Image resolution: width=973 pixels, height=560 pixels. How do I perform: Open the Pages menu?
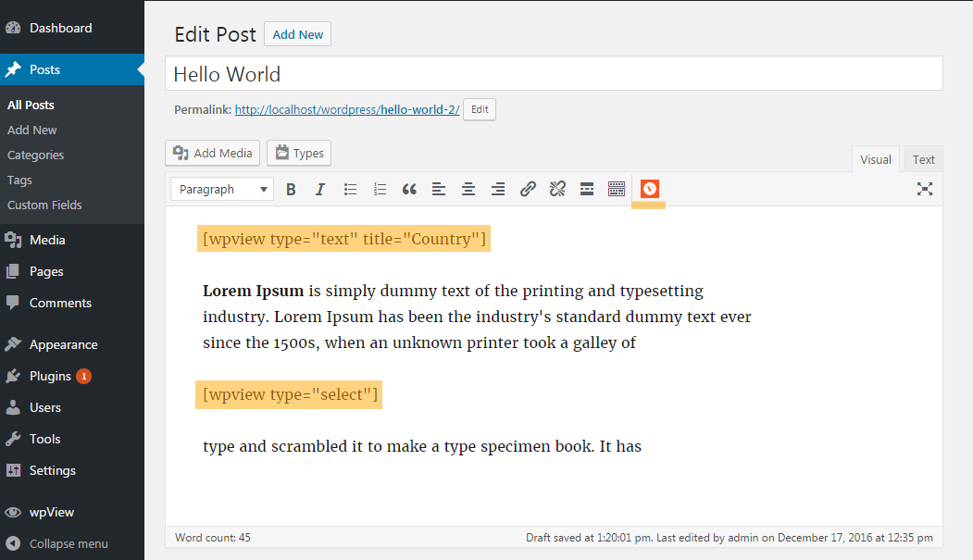[72, 271]
